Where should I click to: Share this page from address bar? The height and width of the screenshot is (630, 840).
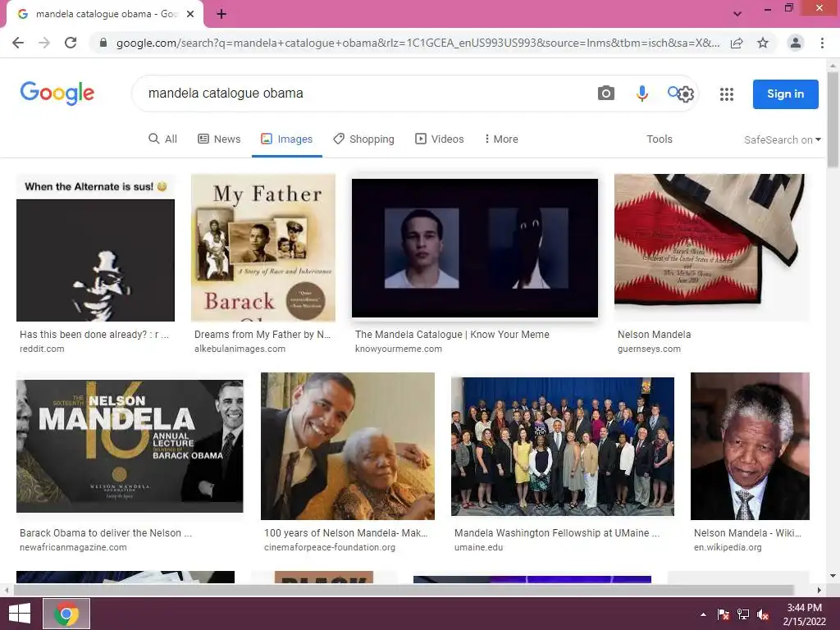click(737, 43)
